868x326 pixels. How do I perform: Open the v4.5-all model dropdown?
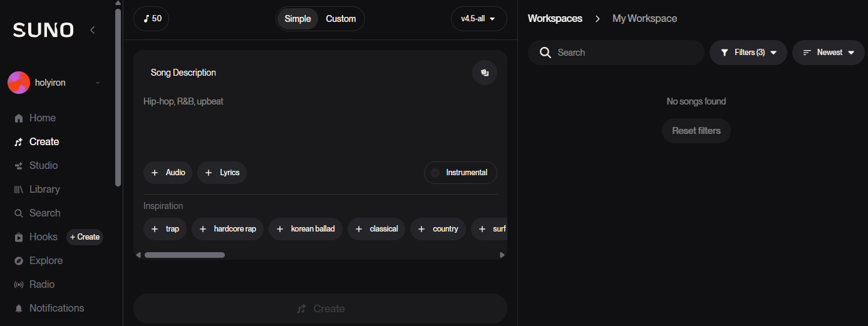point(478,19)
